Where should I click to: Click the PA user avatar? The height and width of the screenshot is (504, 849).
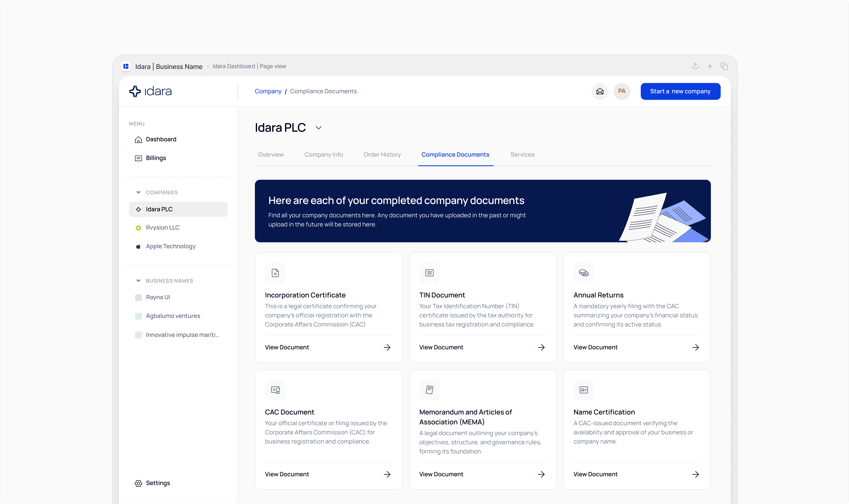[x=622, y=91]
